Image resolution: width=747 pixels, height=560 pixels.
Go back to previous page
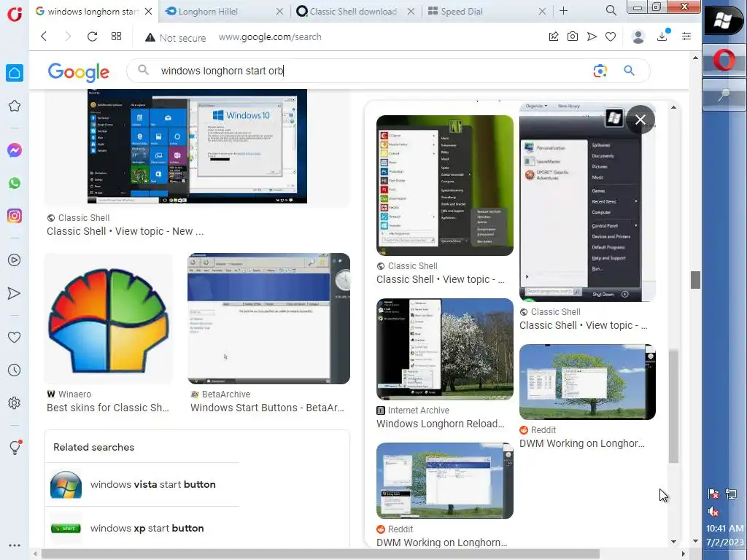[x=44, y=36]
